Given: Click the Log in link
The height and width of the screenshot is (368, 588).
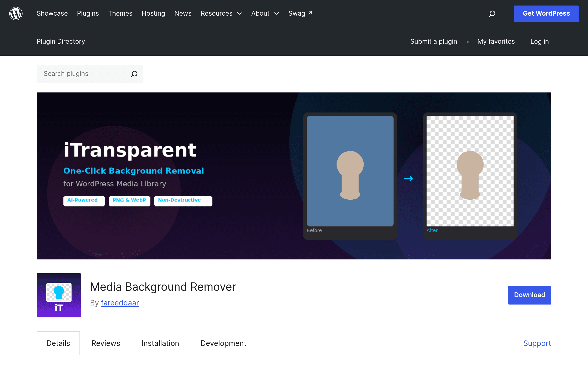Looking at the screenshot, I should click(539, 41).
